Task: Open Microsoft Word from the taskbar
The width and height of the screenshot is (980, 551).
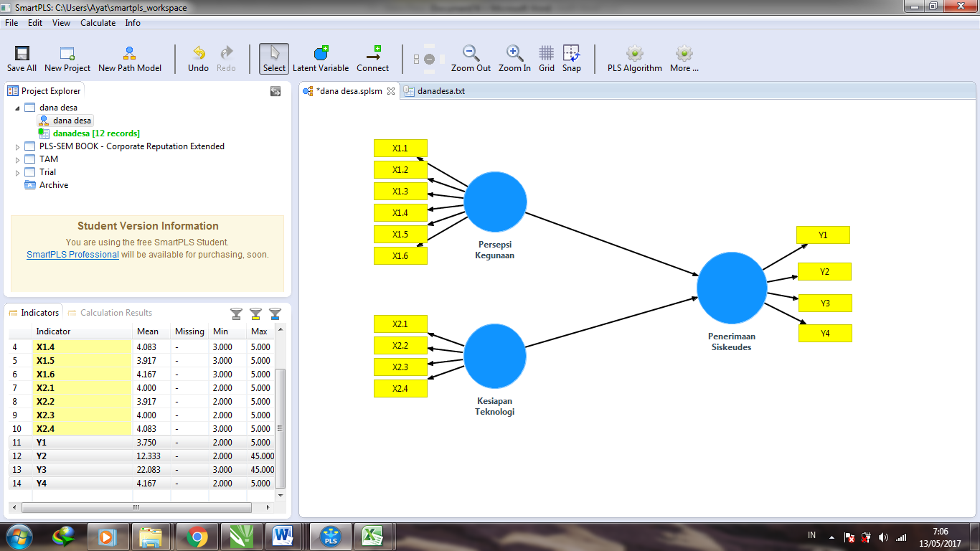Action: pos(286,536)
